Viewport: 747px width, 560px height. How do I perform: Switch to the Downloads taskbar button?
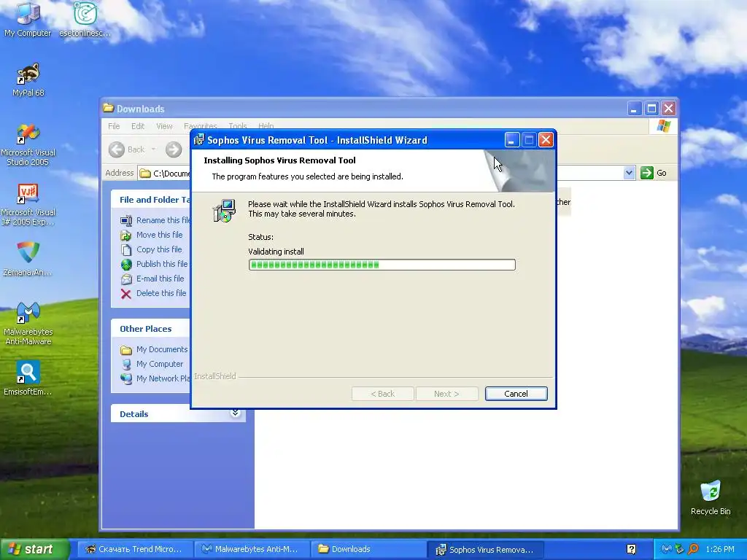[368, 550]
